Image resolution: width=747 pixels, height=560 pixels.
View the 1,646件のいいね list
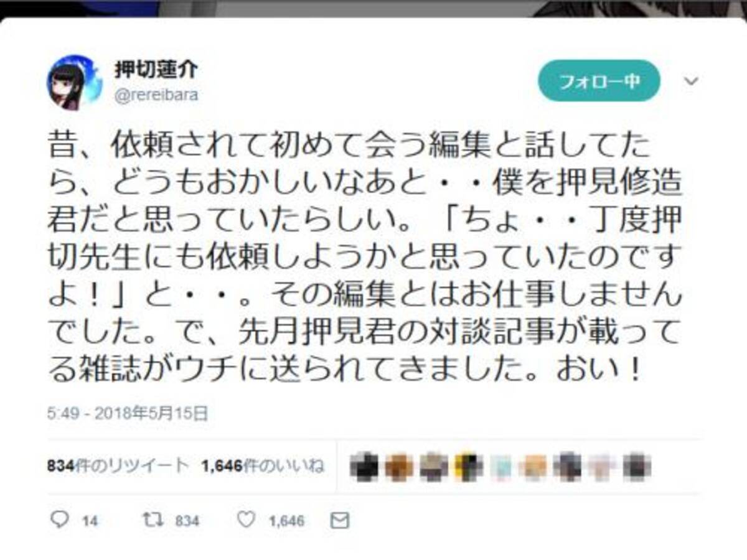click(x=262, y=465)
